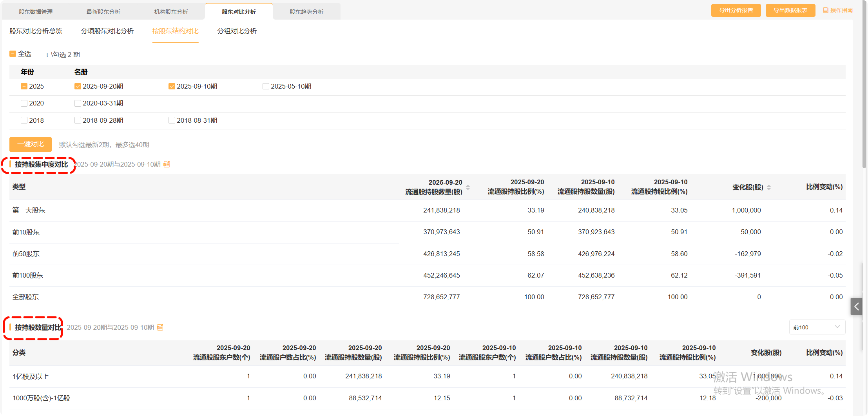Toggle the 全选 select-all checkbox

pos(13,54)
